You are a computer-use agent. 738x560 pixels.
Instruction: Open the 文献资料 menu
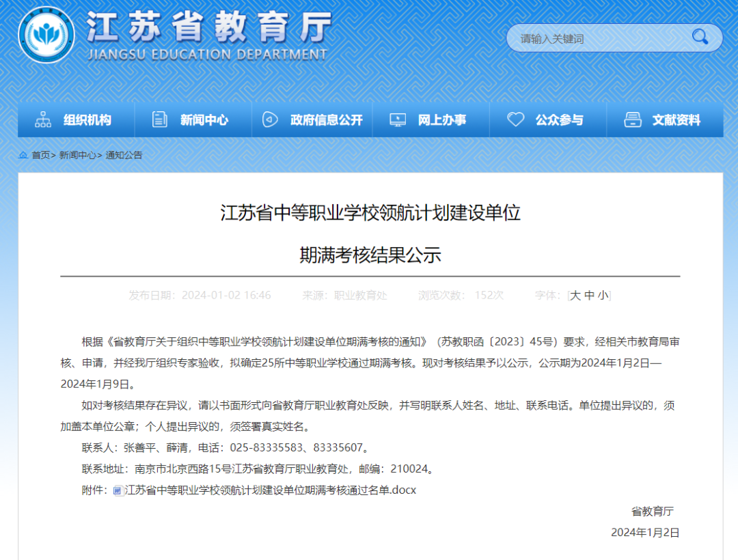pyautogui.click(x=676, y=120)
